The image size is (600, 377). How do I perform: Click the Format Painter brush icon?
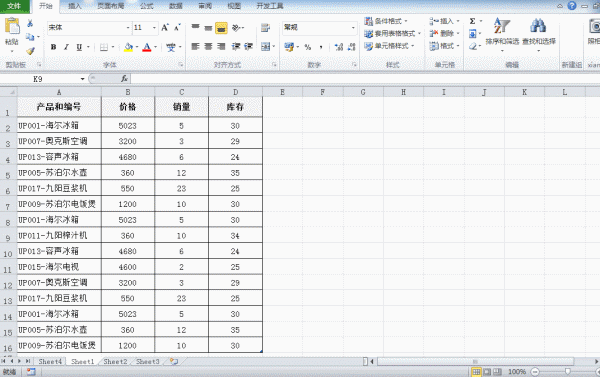coord(30,51)
